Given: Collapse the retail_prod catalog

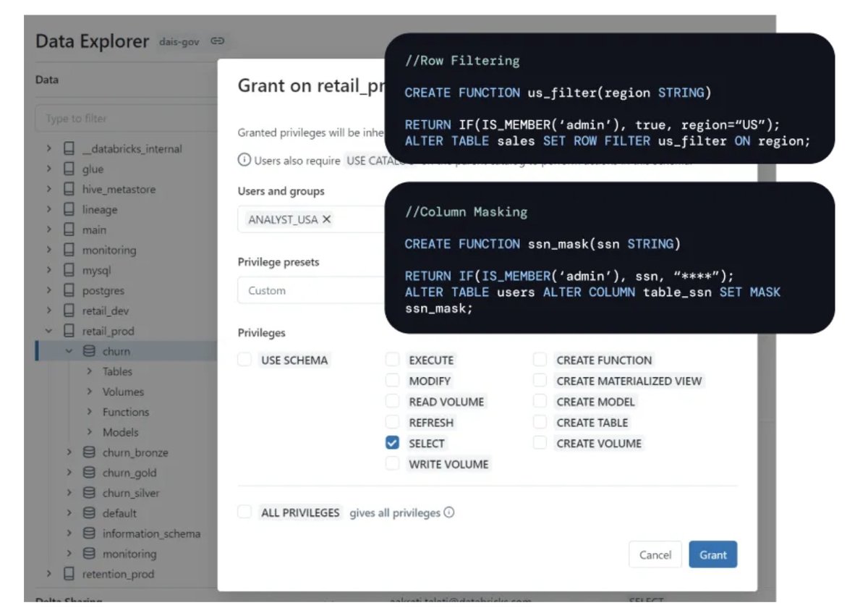Looking at the screenshot, I should pos(48,330).
